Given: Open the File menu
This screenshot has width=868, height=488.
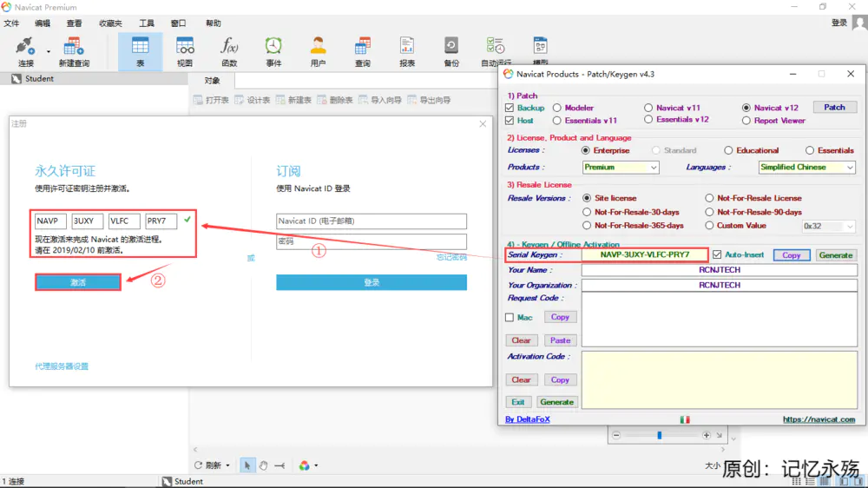Looking at the screenshot, I should [11, 23].
